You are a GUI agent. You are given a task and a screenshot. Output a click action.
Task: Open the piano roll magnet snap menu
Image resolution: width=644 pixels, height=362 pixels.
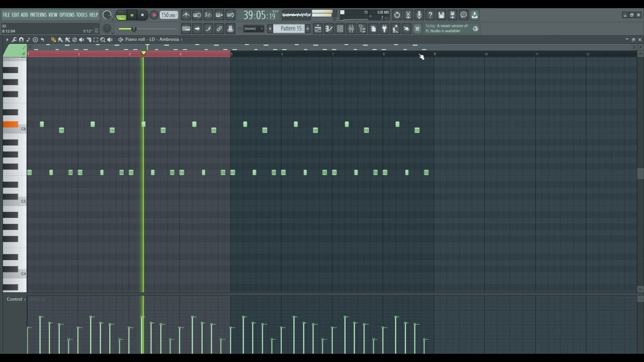tap(21, 39)
